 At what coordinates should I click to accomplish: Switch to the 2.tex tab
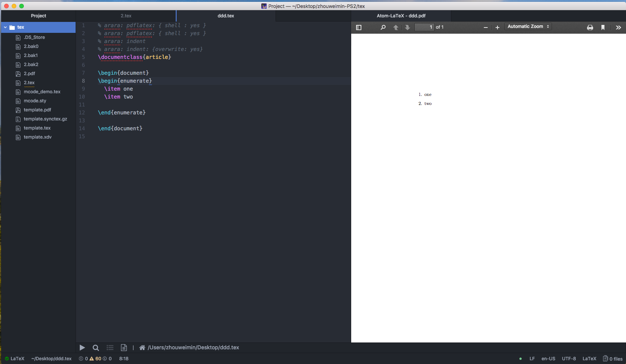coord(126,16)
